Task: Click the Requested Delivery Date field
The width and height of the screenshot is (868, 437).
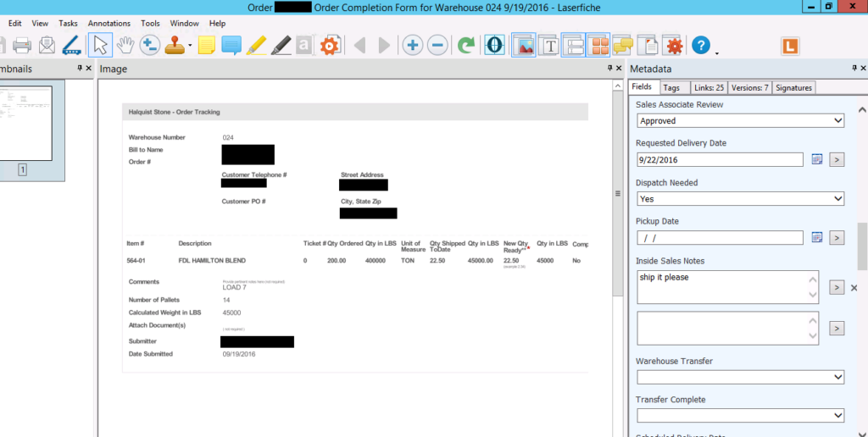Action: point(720,160)
